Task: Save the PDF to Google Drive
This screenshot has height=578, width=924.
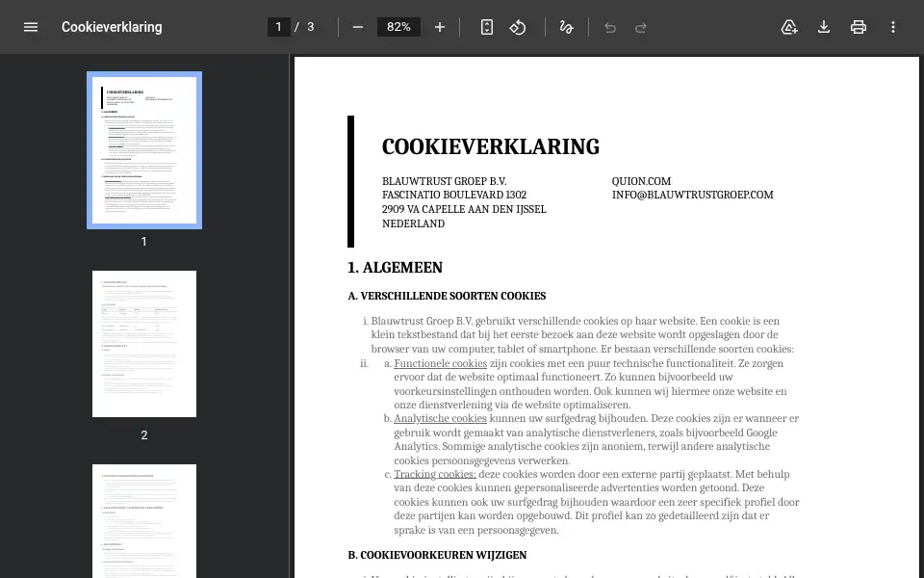Action: (789, 27)
